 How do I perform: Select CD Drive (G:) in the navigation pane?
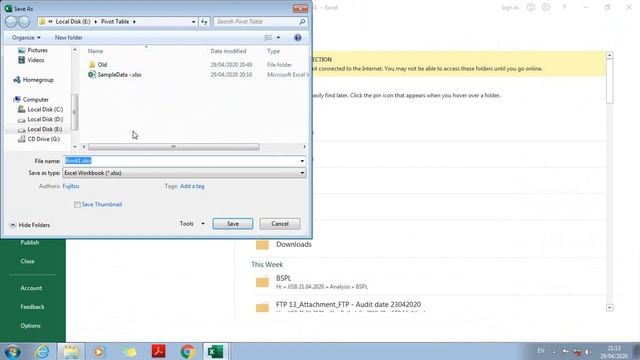pyautogui.click(x=43, y=139)
